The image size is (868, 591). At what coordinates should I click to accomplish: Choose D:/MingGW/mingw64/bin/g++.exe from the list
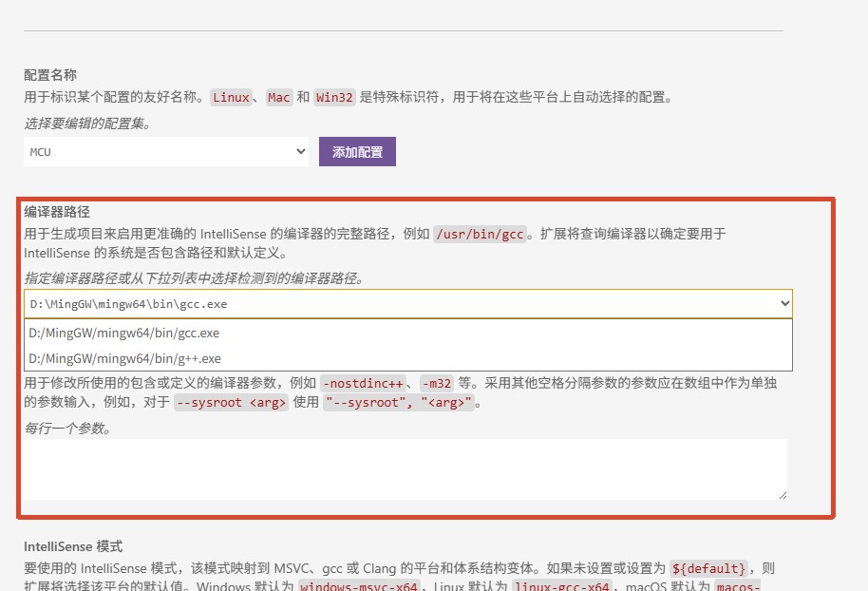point(408,358)
